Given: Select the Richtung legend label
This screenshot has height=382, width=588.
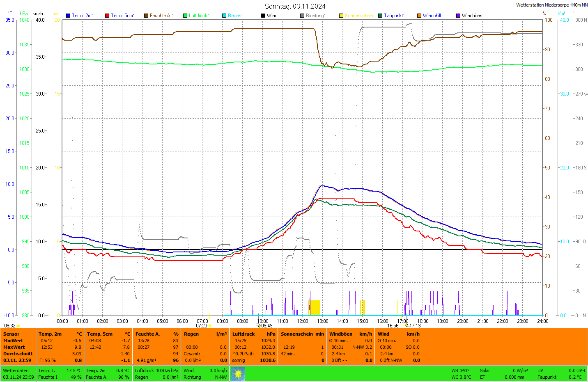Looking at the screenshot, I should (315, 16).
